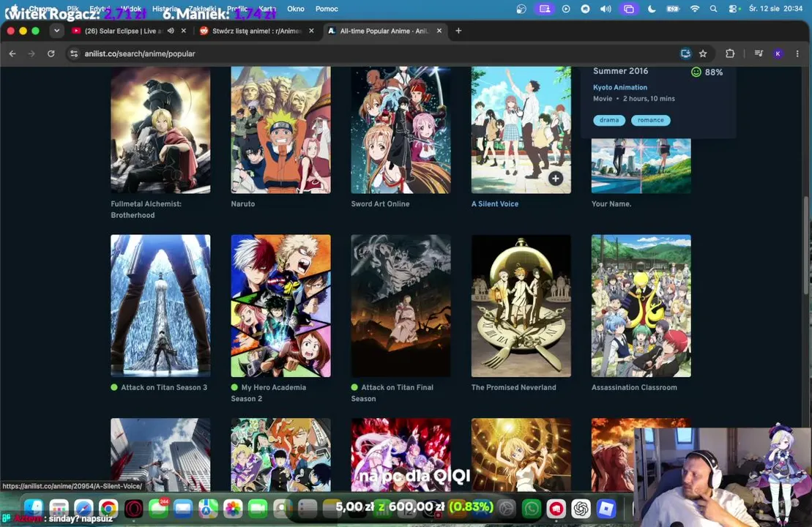The image size is (812, 527).
Task: Open Messages from the dock
Action: pos(158,509)
